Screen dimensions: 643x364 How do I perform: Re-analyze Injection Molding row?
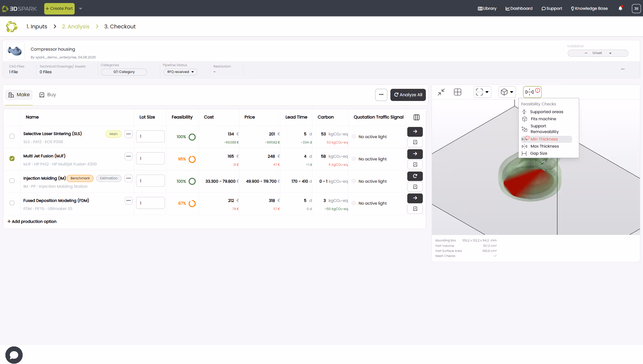coord(415,176)
